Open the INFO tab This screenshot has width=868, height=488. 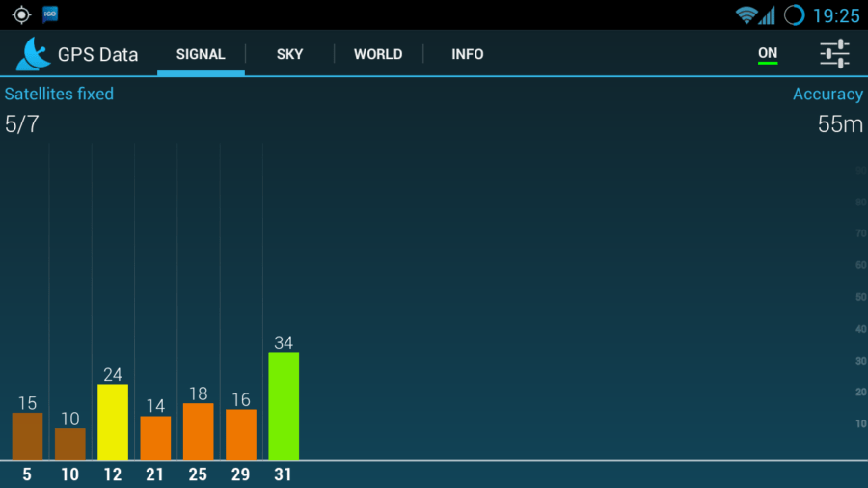467,54
